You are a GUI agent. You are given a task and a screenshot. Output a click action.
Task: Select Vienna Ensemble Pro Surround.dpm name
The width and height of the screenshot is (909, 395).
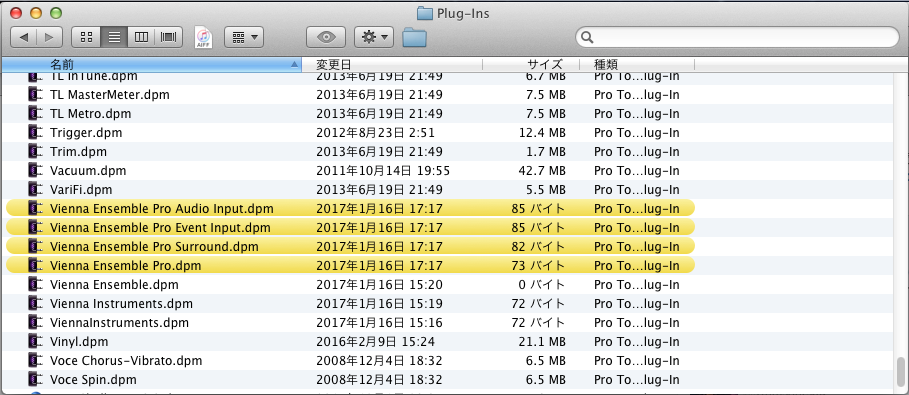click(154, 247)
